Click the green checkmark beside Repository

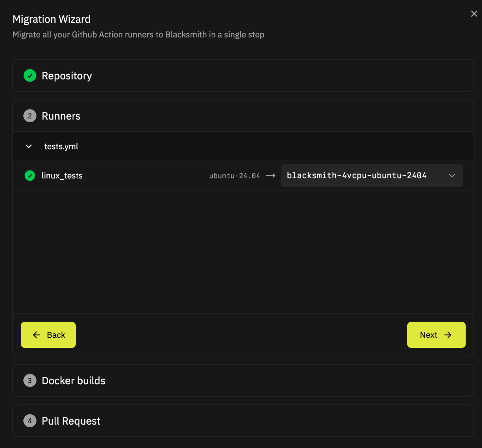point(30,75)
